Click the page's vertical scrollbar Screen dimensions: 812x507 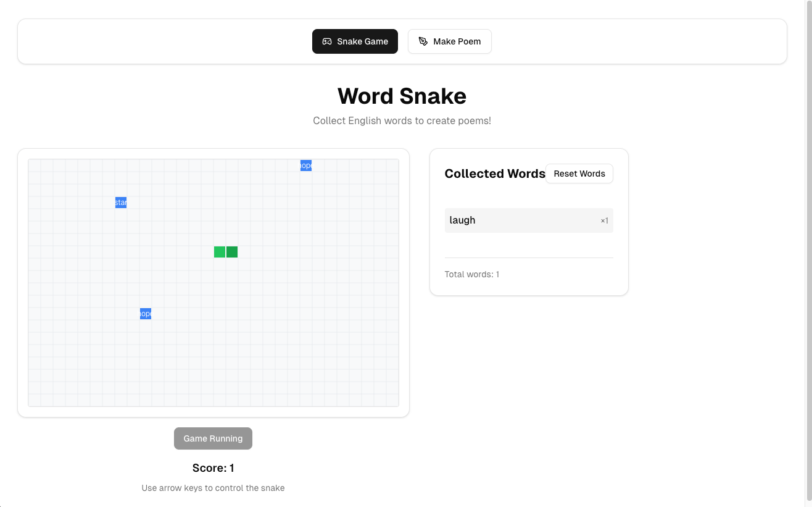point(808,247)
